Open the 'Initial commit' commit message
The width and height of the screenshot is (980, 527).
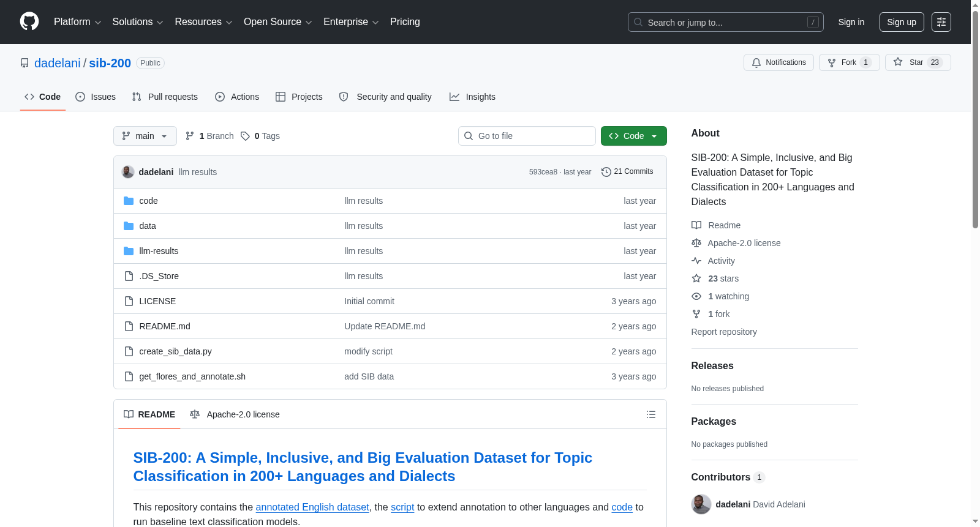tap(369, 301)
